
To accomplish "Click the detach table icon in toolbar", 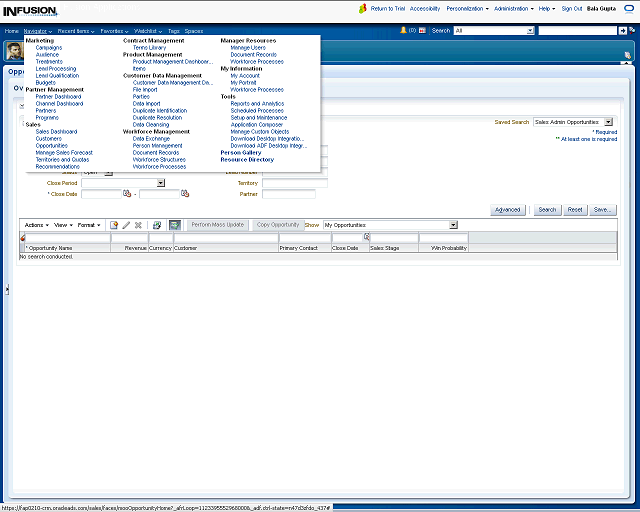I will pos(175,225).
